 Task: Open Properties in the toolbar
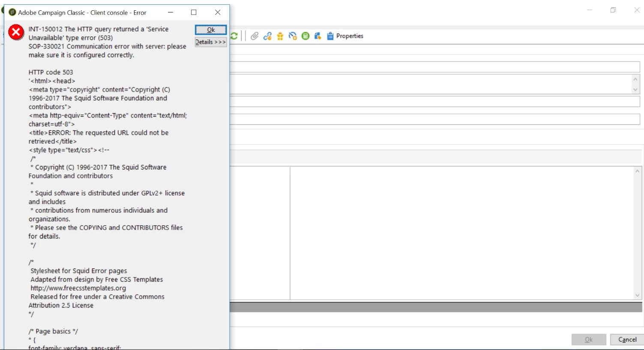(x=345, y=36)
